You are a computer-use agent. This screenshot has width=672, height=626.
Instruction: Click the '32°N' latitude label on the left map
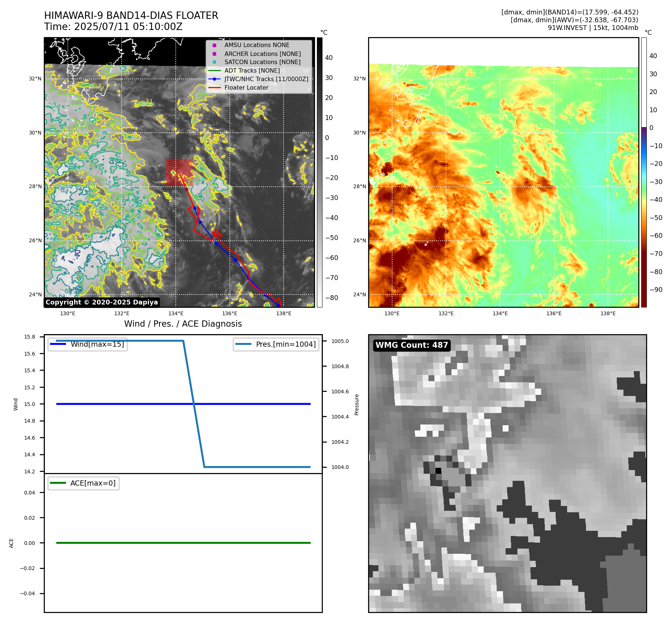(35, 79)
